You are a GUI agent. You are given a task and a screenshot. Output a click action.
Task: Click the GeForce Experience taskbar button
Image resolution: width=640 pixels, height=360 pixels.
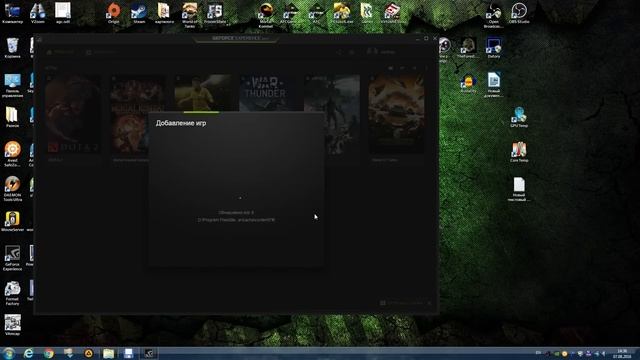point(149,353)
